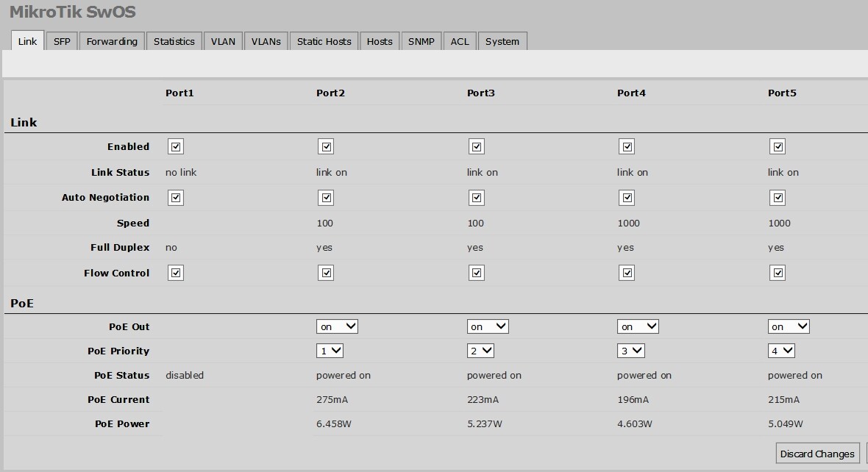Click the MikroTik SwOS title
868x472 pixels.
pyautogui.click(x=72, y=12)
